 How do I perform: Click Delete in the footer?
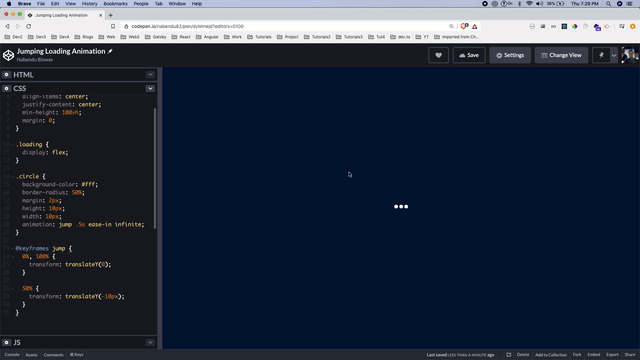(x=523, y=355)
